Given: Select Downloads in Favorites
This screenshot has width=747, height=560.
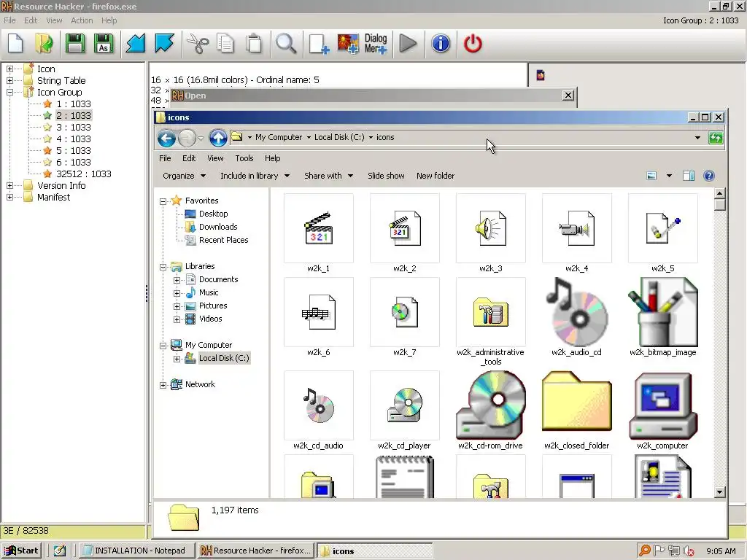Looking at the screenshot, I should coord(218,227).
